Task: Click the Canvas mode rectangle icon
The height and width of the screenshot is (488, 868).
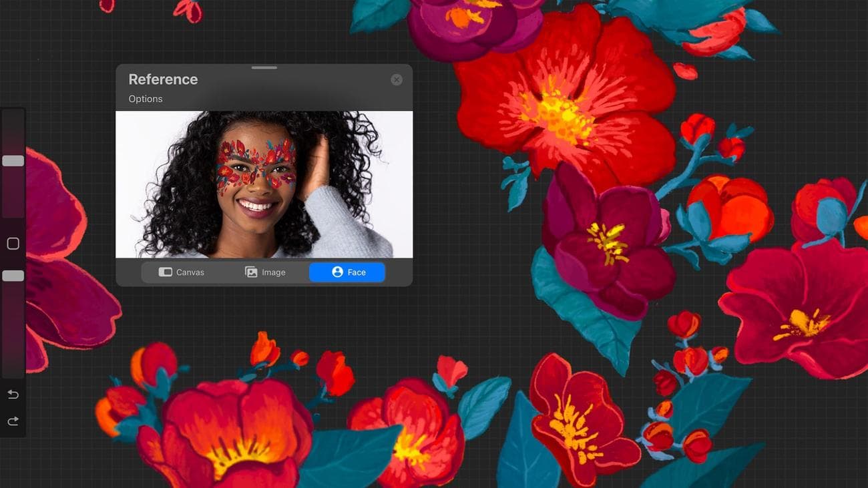Action: tap(165, 272)
